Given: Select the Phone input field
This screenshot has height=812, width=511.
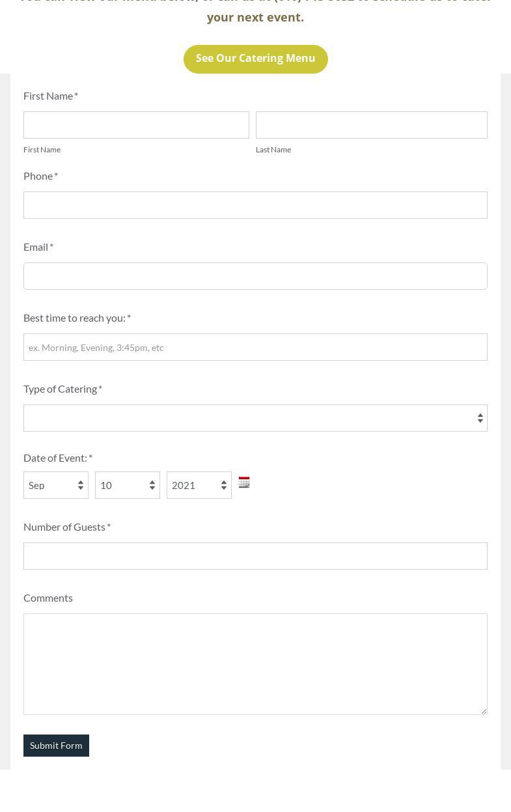Looking at the screenshot, I should [255, 205].
